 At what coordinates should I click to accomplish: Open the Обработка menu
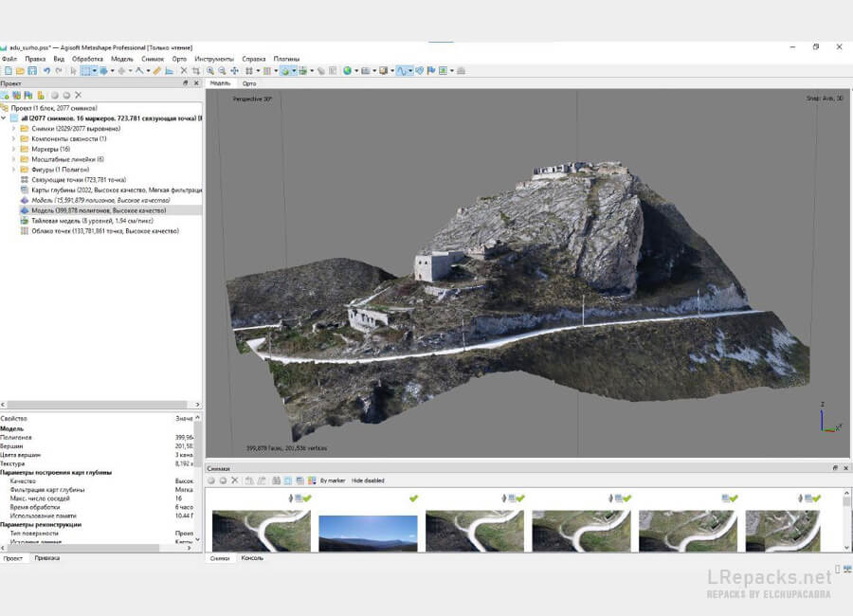pyautogui.click(x=87, y=59)
